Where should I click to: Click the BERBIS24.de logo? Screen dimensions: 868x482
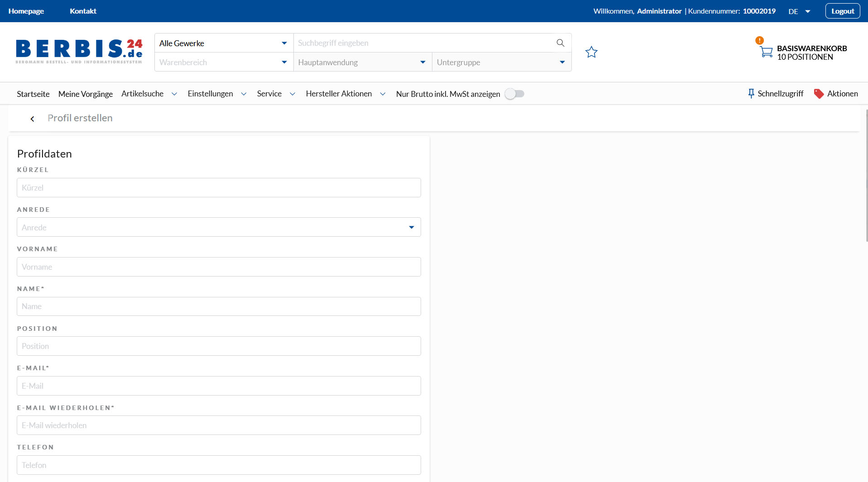tap(79, 51)
